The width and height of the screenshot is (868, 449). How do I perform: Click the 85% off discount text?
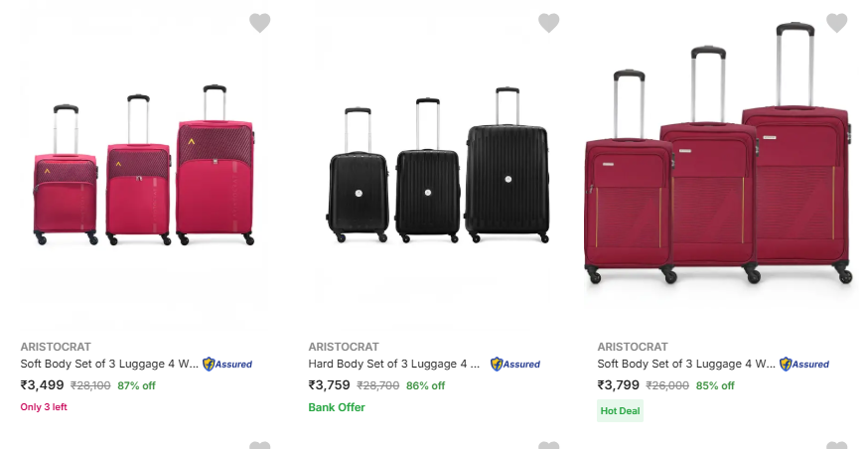click(x=715, y=385)
